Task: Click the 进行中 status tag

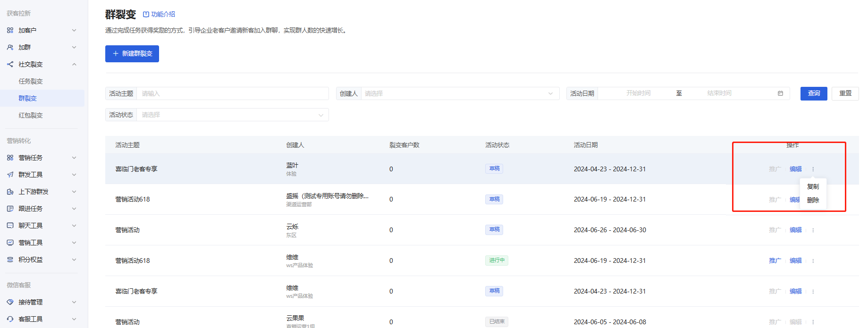Action: pos(497,261)
